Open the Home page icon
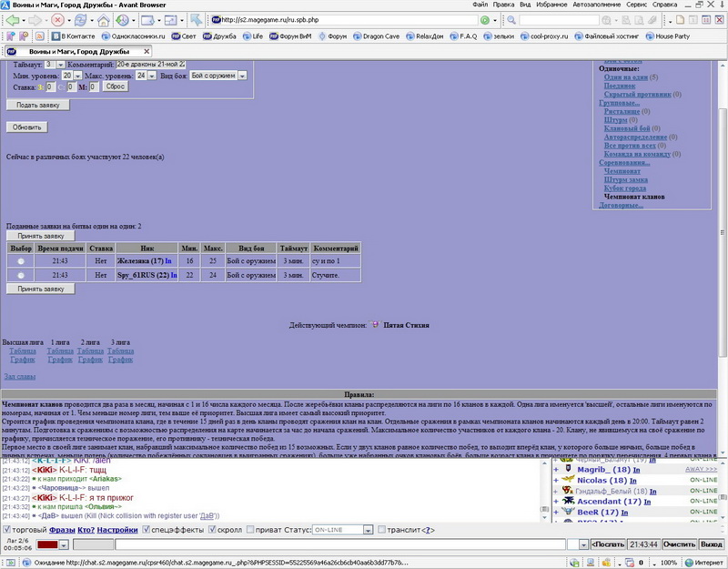This screenshot has width=728, height=569. 104,20
